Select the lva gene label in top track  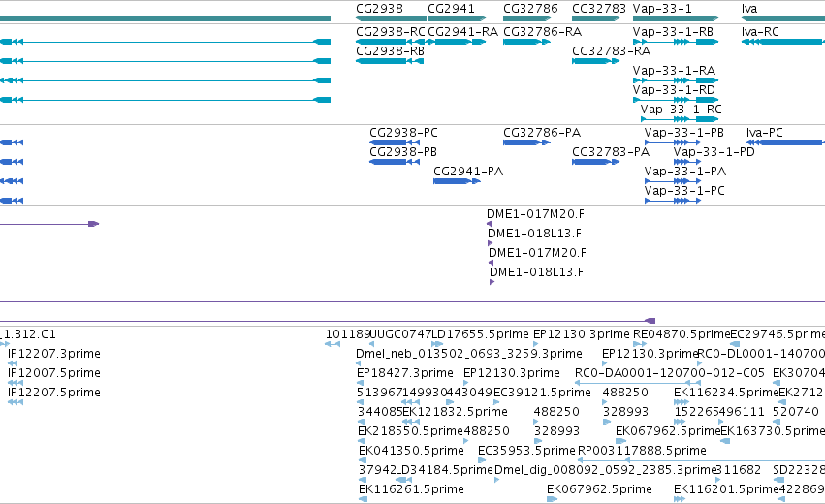[x=749, y=9]
